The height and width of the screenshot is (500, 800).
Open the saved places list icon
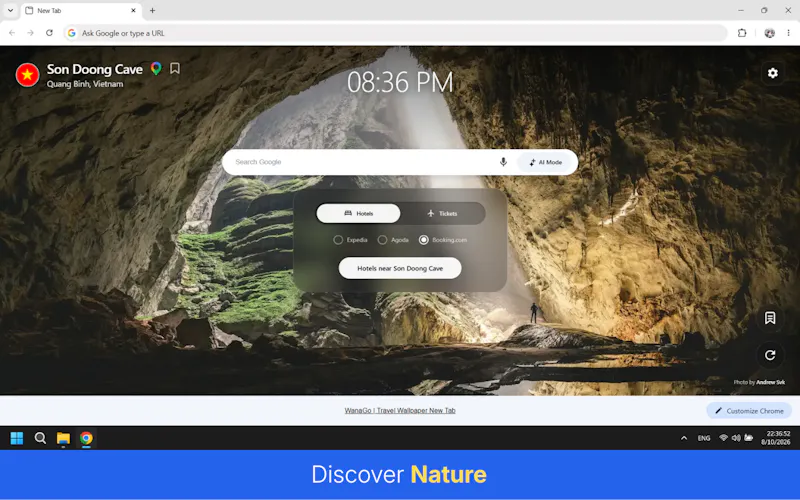click(x=770, y=318)
